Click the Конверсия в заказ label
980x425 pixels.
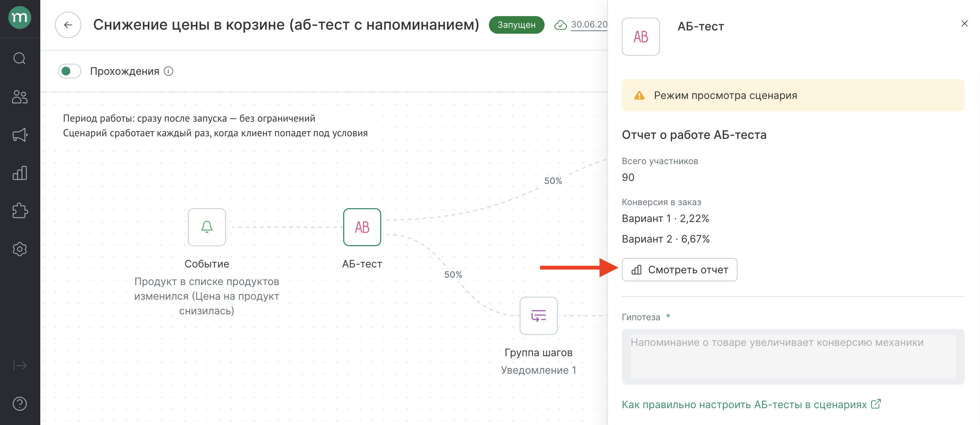[662, 202]
